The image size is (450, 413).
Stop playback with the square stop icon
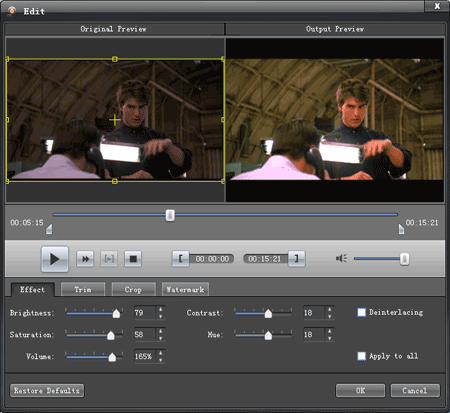point(133,259)
